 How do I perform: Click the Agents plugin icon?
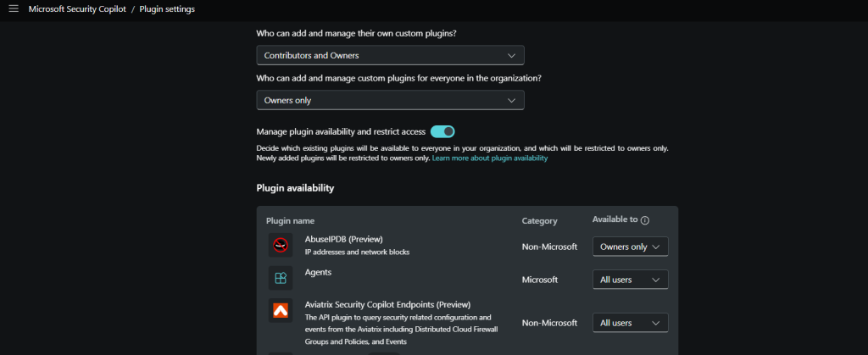(x=281, y=278)
